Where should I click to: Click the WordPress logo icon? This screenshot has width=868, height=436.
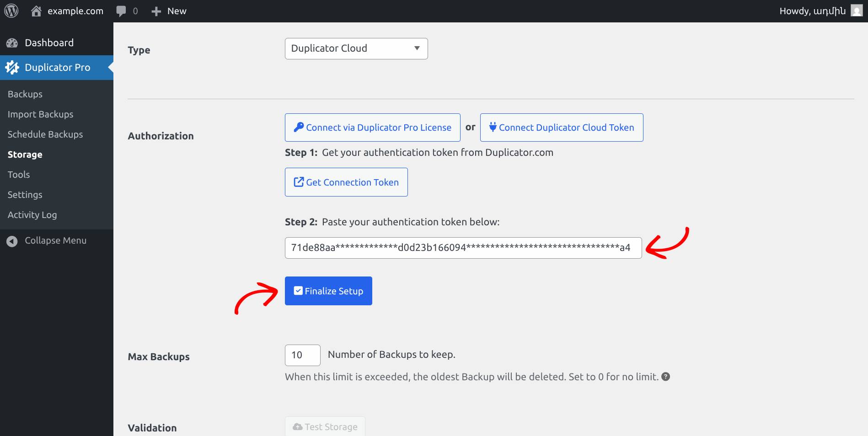tap(11, 11)
